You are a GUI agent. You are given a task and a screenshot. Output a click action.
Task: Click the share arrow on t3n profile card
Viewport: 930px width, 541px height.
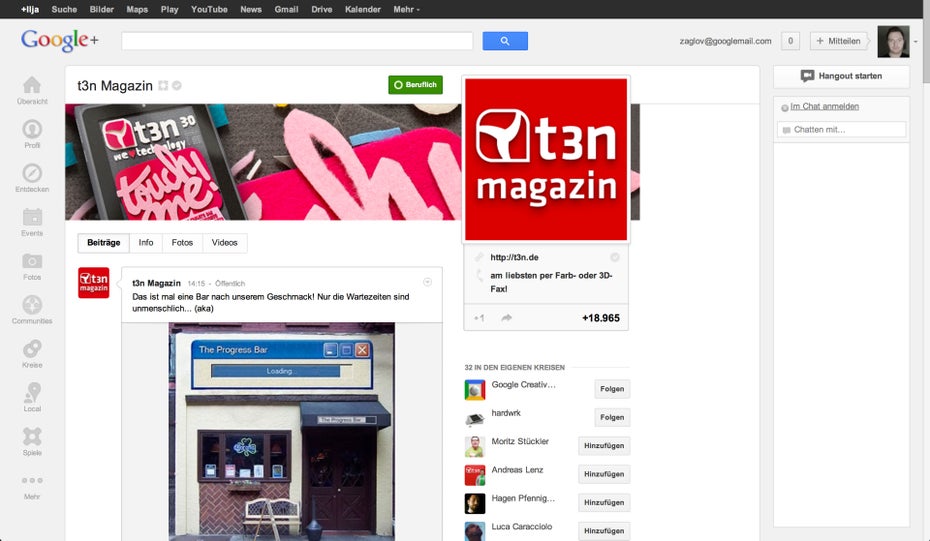click(507, 318)
